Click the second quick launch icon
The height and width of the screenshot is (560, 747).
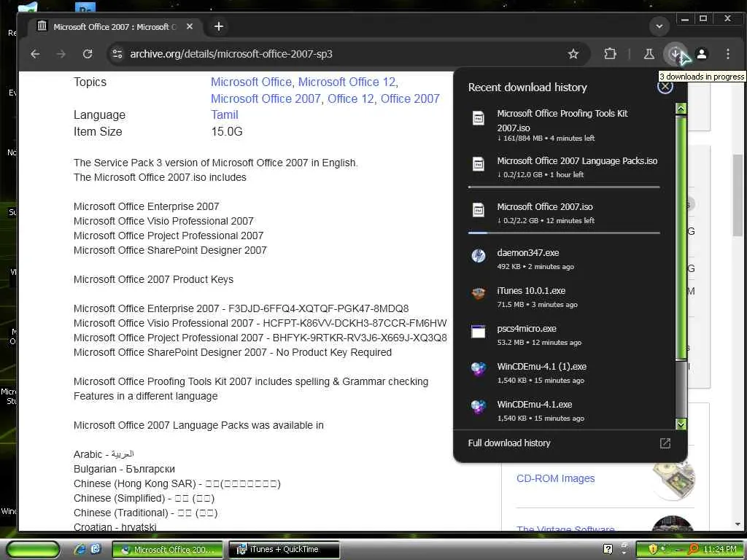point(96,549)
